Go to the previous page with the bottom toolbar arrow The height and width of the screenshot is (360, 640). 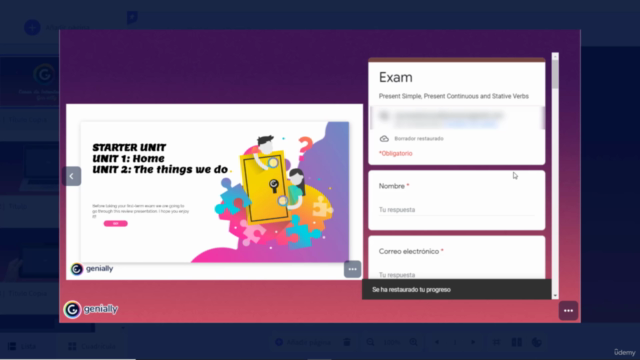(x=437, y=342)
